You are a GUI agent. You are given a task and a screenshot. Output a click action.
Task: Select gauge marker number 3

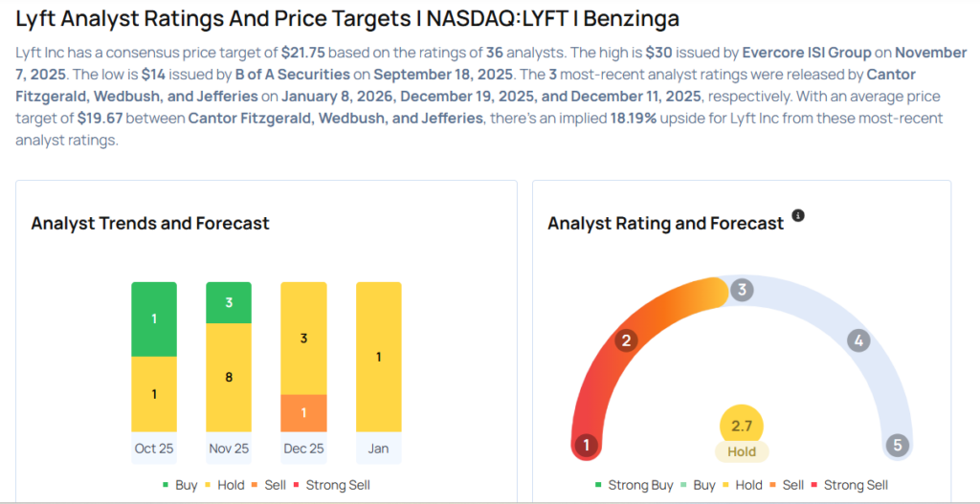tap(741, 291)
